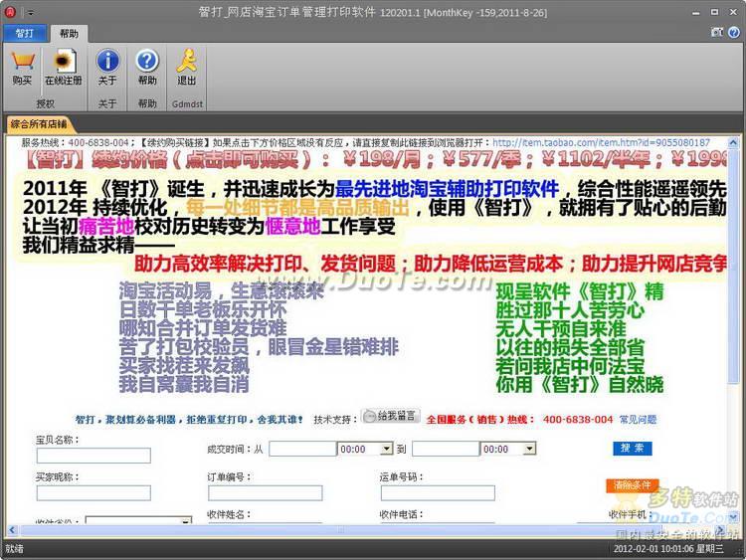Focus the 运单号码 input field
Image resolution: width=746 pixels, height=560 pixels.
(x=438, y=493)
